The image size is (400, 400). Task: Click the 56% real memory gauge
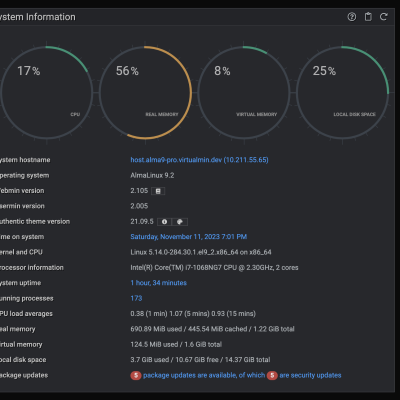[145, 93]
